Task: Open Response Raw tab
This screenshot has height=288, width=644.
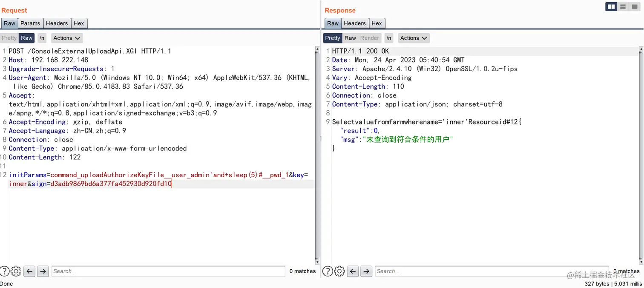Action: click(333, 23)
